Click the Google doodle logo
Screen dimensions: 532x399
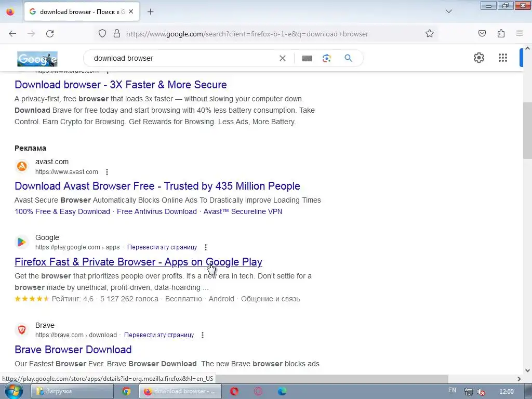coord(37,59)
